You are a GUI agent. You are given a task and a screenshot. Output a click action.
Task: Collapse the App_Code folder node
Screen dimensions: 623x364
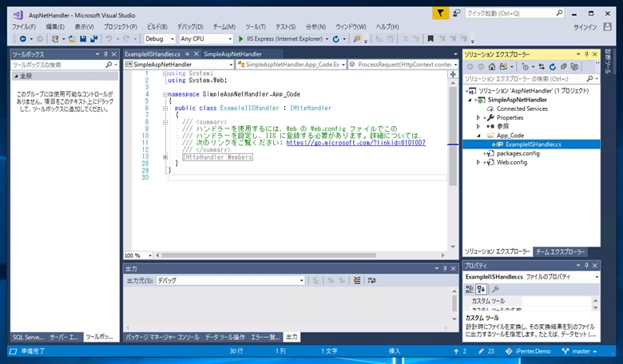click(x=478, y=136)
